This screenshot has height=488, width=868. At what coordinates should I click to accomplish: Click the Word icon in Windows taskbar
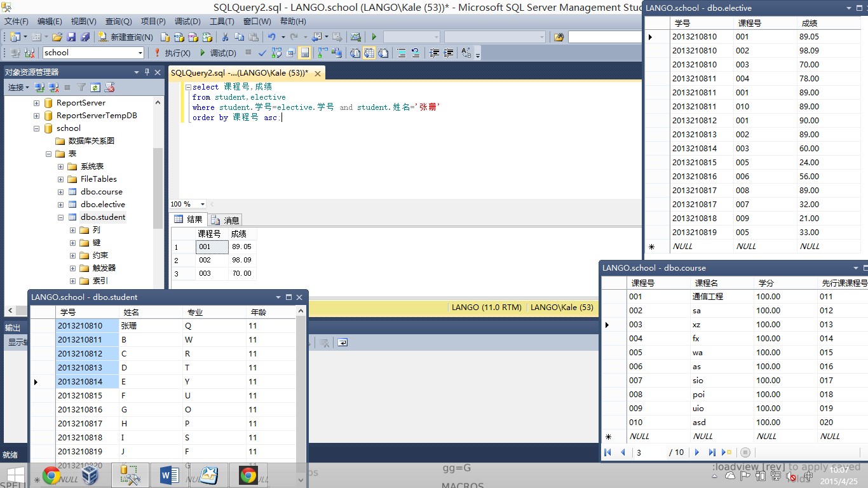[x=169, y=475]
